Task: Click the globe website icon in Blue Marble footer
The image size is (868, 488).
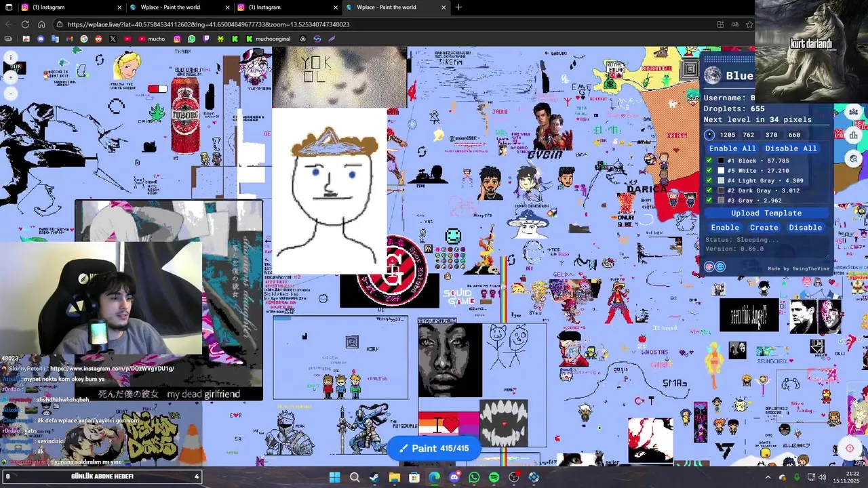Action: [x=720, y=267]
